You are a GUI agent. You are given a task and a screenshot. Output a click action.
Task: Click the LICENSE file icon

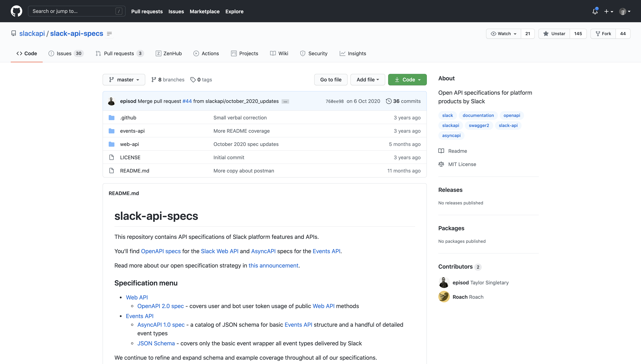pos(112,157)
